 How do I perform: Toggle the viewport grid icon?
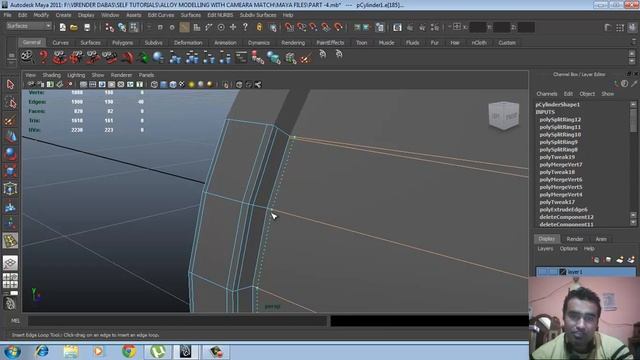(83, 84)
